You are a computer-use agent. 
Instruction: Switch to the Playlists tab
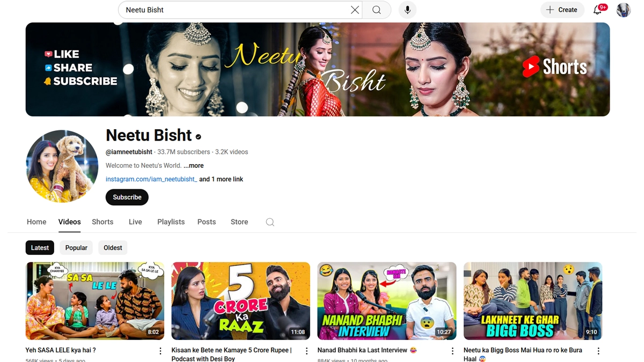tap(171, 222)
